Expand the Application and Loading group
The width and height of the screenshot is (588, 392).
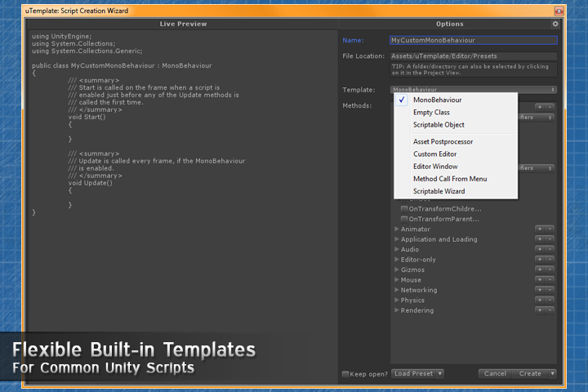pyautogui.click(x=397, y=239)
